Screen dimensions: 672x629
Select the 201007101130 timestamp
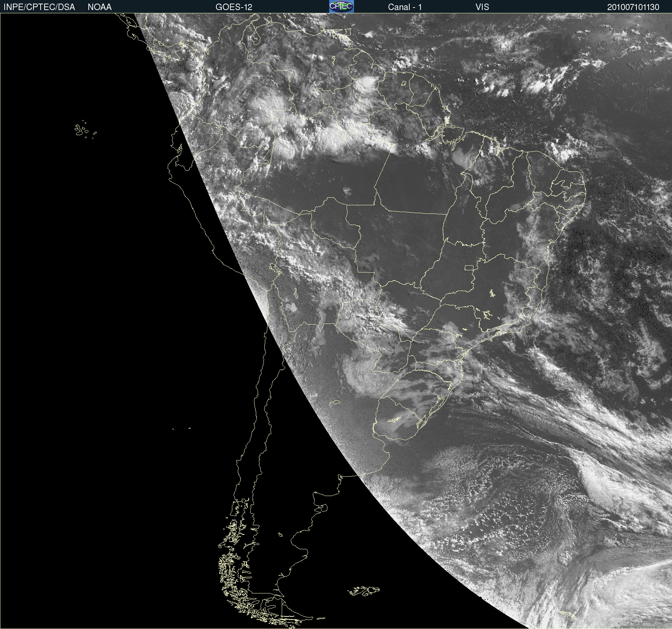pos(633,7)
